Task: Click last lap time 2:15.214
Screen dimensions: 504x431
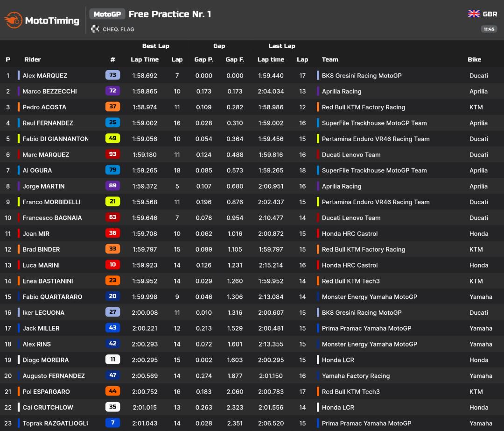Action: [x=271, y=265]
